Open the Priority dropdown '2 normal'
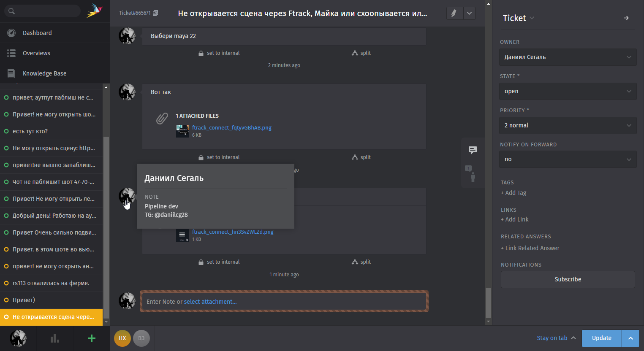Viewport: 644px width, 351px height. 568,126
